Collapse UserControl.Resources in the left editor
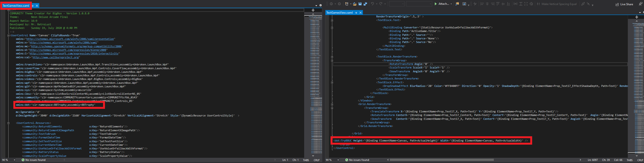The width and height of the screenshot is (644, 163). (x=8, y=123)
